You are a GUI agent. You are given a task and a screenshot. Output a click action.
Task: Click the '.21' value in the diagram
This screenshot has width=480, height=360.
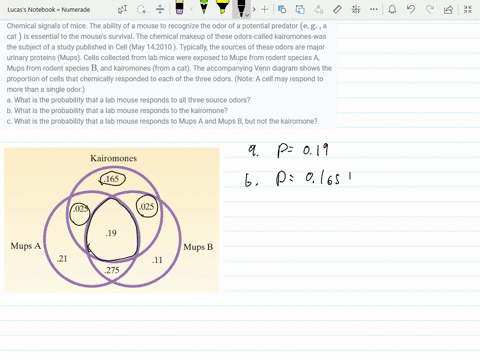tap(62, 259)
